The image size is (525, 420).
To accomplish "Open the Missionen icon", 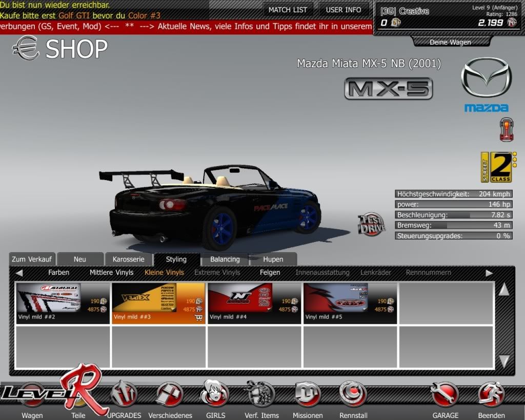I will tap(308, 395).
